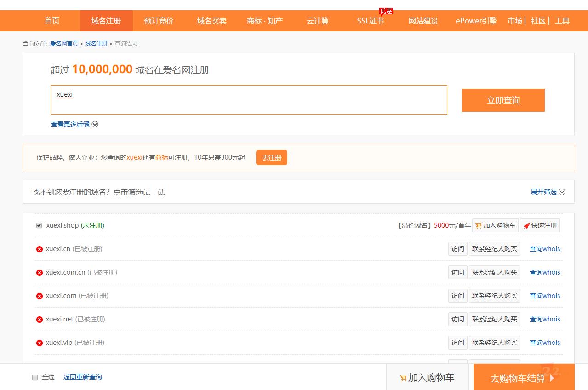Click the domain search box containing xuexi
This screenshot has width=588, height=390.
pyautogui.click(x=249, y=100)
